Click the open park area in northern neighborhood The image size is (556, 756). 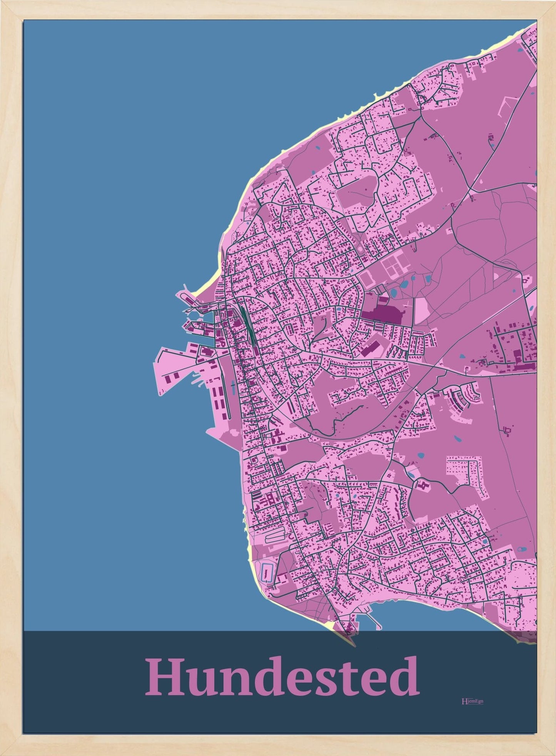pyautogui.click(x=356, y=192)
